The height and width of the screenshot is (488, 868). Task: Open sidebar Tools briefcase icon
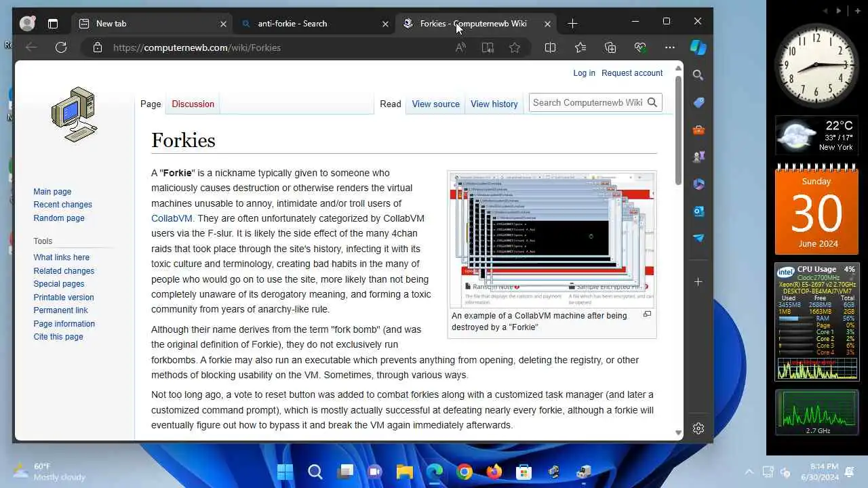[x=698, y=129]
